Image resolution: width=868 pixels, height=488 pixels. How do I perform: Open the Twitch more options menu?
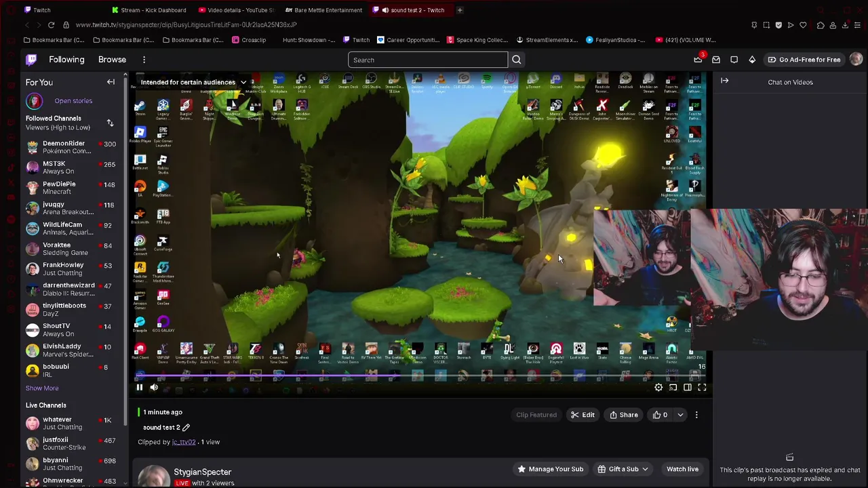tap(144, 60)
